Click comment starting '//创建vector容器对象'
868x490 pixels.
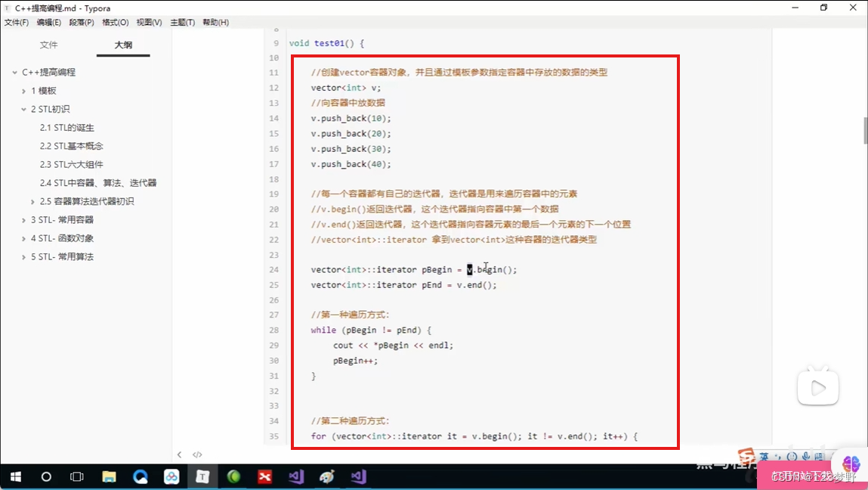[x=459, y=72]
